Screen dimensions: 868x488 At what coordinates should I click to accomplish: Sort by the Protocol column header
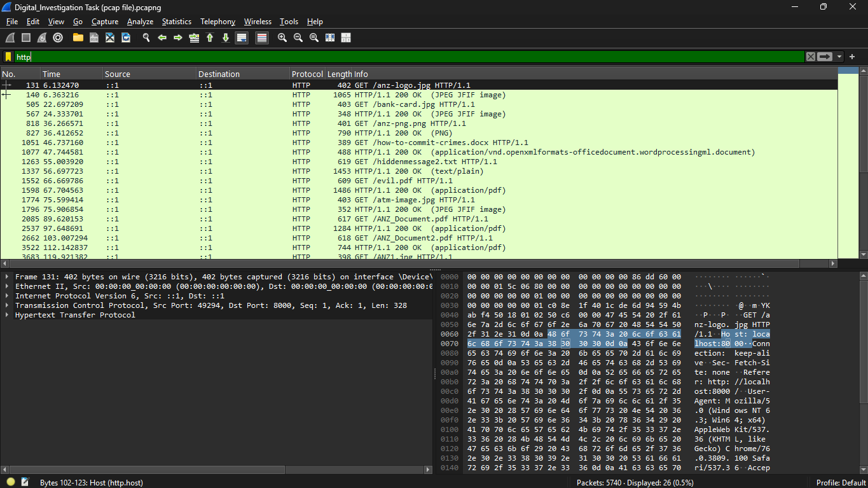[x=307, y=74]
